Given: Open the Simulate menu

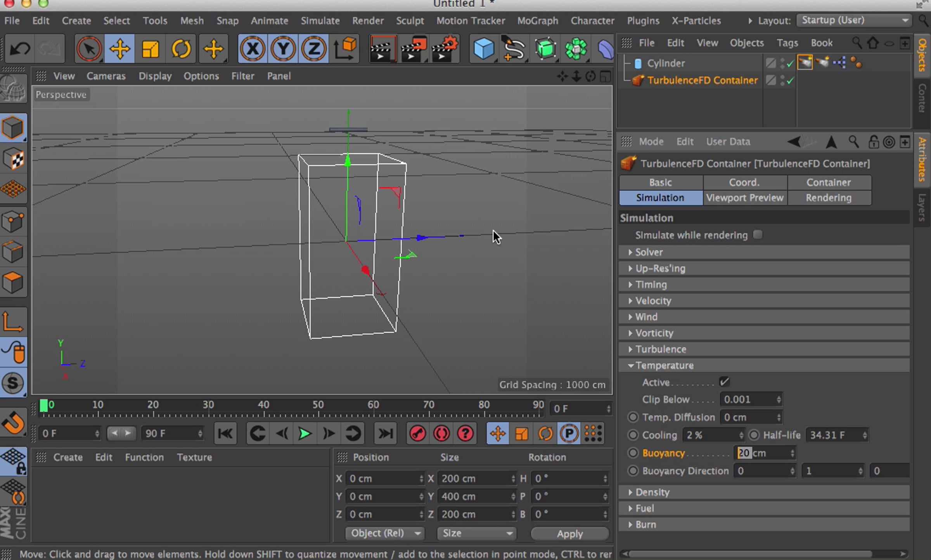Looking at the screenshot, I should (320, 21).
